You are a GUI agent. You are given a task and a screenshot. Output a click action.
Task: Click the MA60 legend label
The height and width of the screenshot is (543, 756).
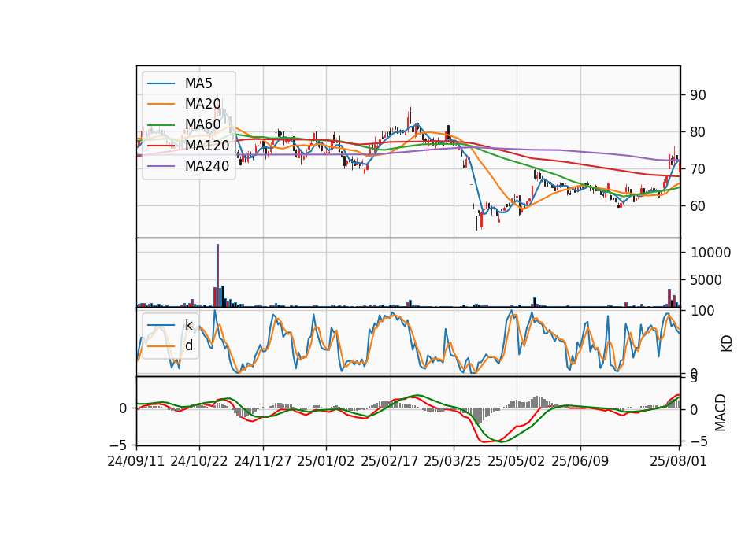click(202, 125)
